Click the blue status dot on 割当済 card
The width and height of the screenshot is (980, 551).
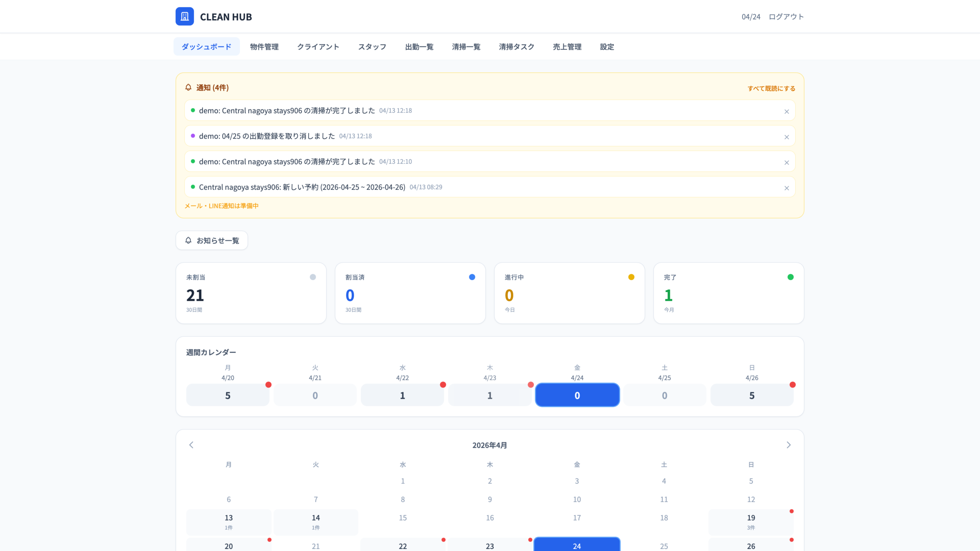[472, 277]
